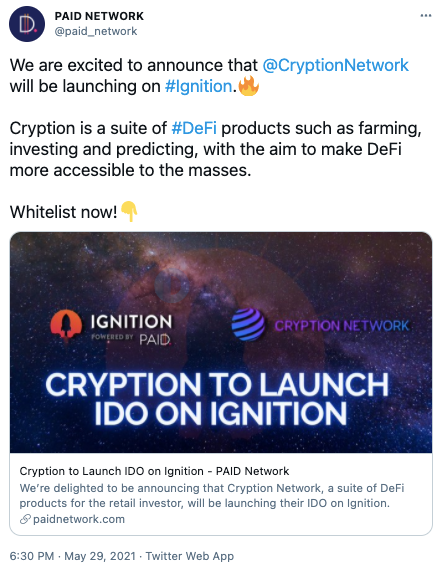Viewport: 440px width, 571px height.
Task: Open the tweet's three-dot more options menu
Action: click(x=426, y=15)
